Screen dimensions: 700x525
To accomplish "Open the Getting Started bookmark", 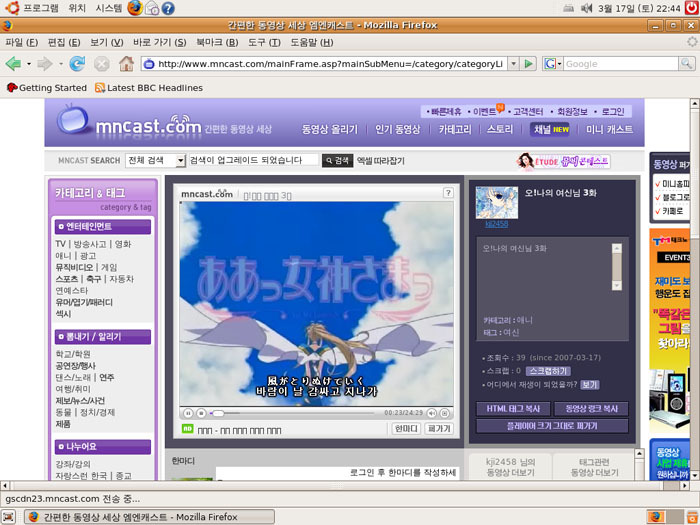I will [x=47, y=88].
